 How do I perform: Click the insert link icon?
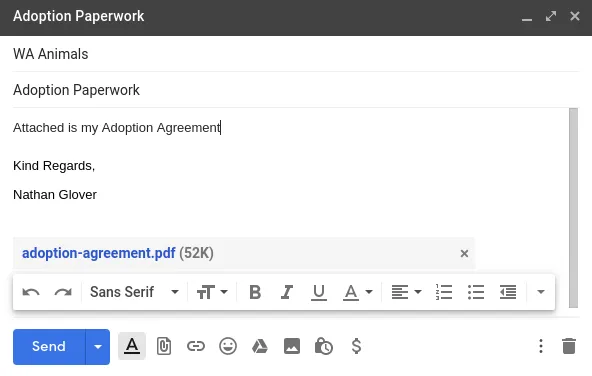196,346
